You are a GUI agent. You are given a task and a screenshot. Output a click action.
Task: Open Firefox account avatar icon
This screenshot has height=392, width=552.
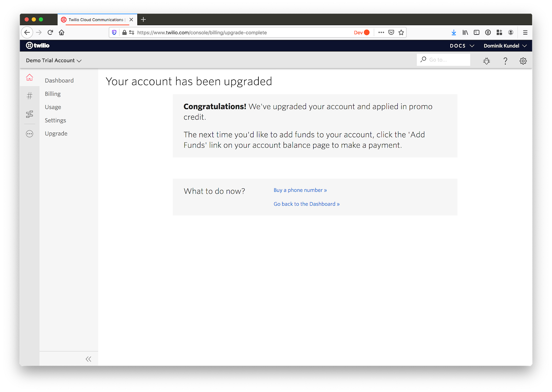[511, 32]
